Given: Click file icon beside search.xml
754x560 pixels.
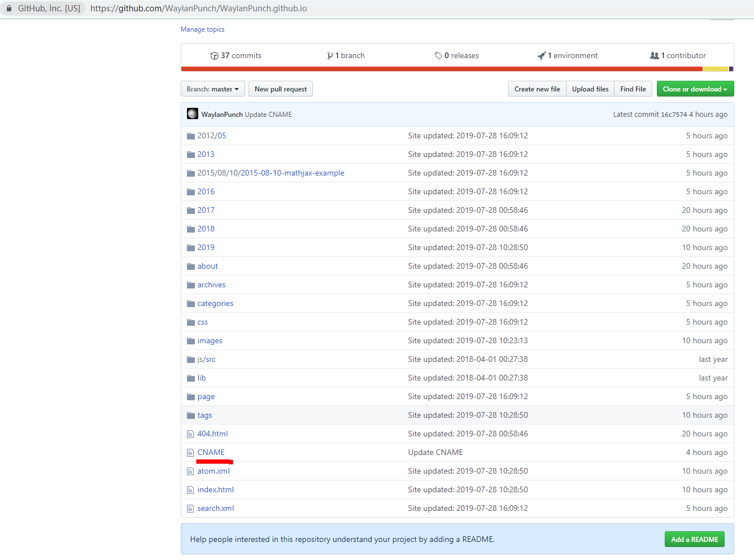Looking at the screenshot, I should pyautogui.click(x=190, y=509).
